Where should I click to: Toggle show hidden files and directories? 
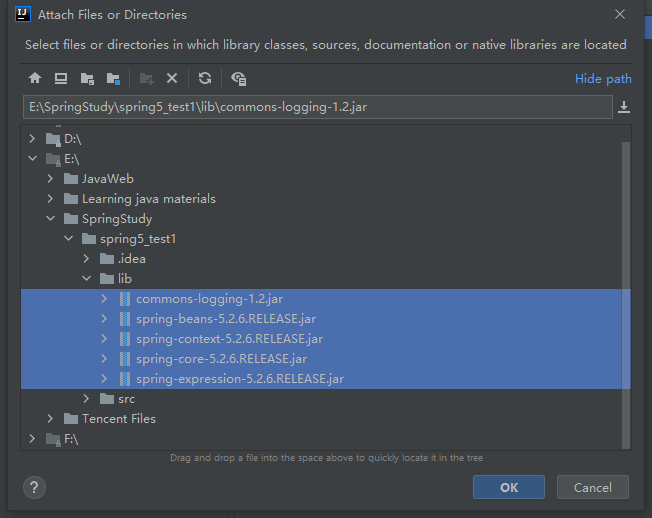(239, 78)
